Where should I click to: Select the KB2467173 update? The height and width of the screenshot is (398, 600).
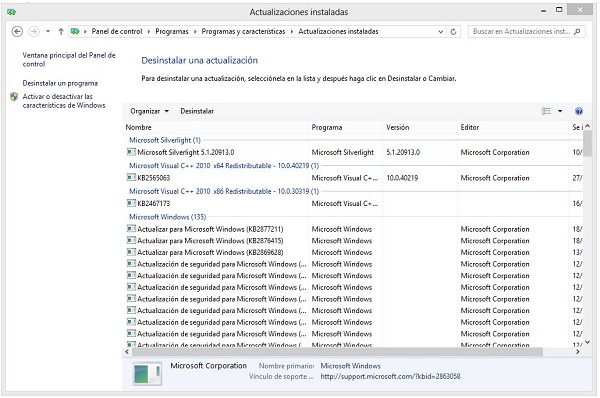tap(353, 204)
